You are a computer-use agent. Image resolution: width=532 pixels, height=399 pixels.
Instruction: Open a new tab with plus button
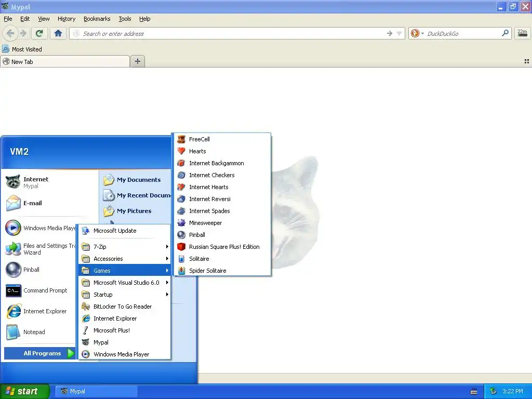pyautogui.click(x=137, y=61)
